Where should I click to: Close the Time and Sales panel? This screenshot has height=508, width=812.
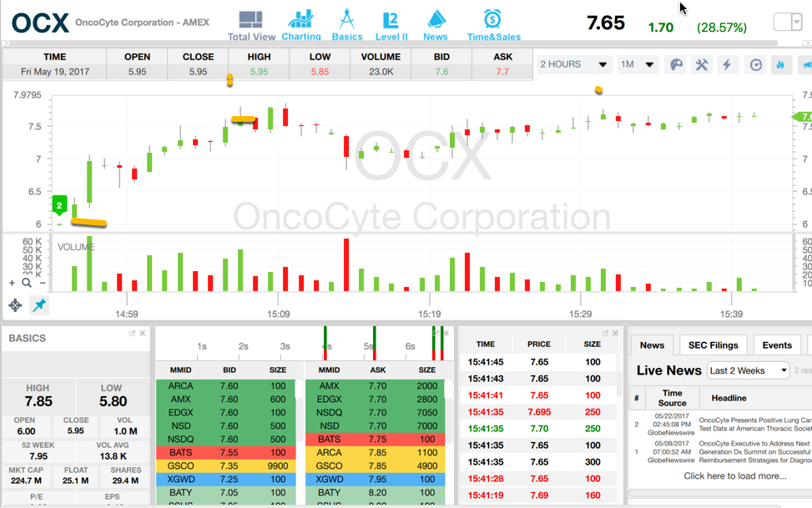click(615, 334)
